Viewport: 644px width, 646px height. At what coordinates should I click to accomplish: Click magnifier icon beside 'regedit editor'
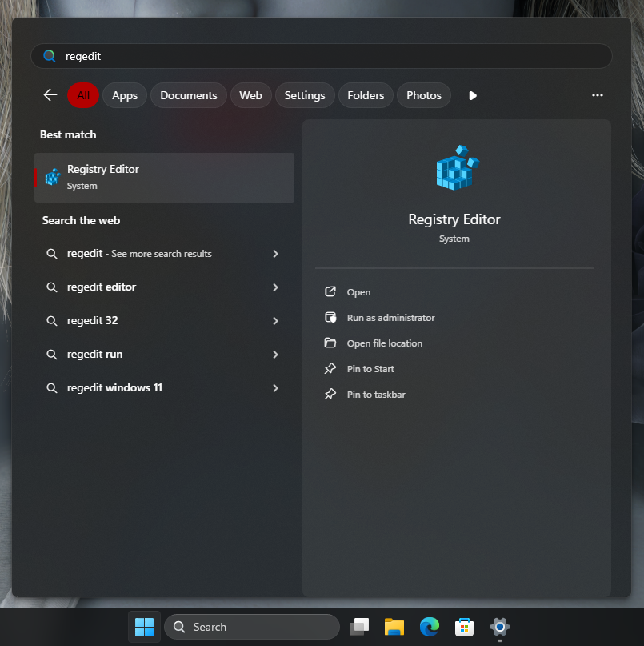pos(51,287)
